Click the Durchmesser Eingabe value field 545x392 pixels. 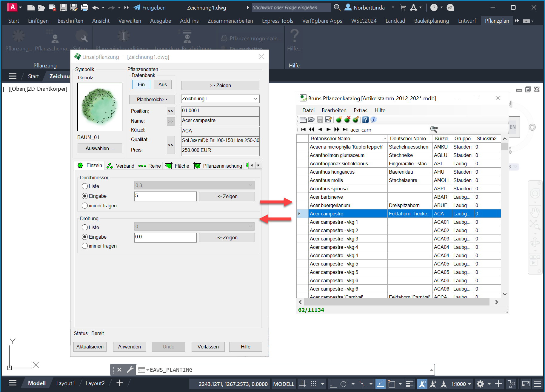tap(165, 196)
